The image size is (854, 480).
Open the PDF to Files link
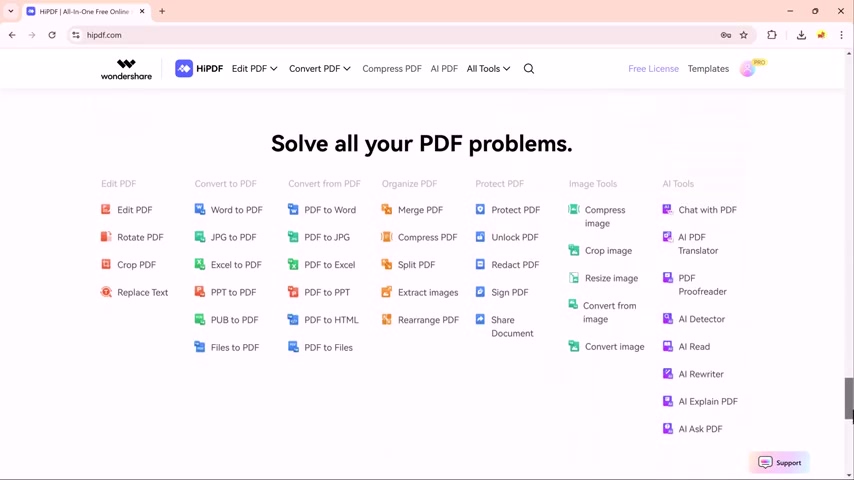320,347
